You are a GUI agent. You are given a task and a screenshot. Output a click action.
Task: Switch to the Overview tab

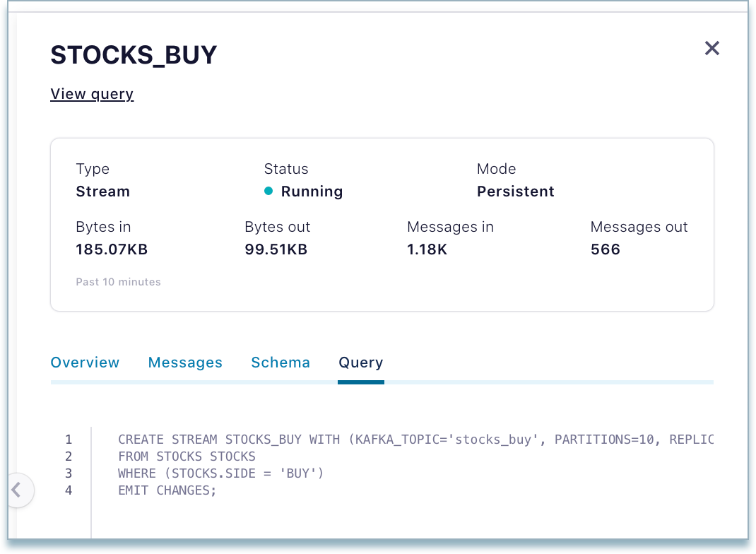click(x=84, y=363)
